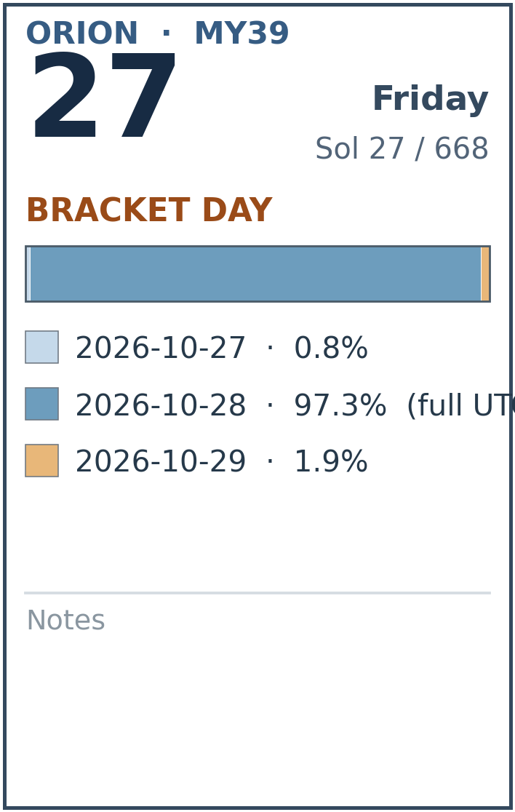Click the 97.3% percentage value

pos(340,405)
